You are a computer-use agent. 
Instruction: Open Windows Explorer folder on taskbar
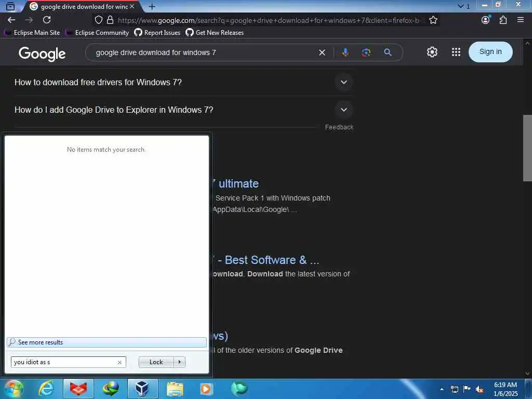click(x=175, y=389)
